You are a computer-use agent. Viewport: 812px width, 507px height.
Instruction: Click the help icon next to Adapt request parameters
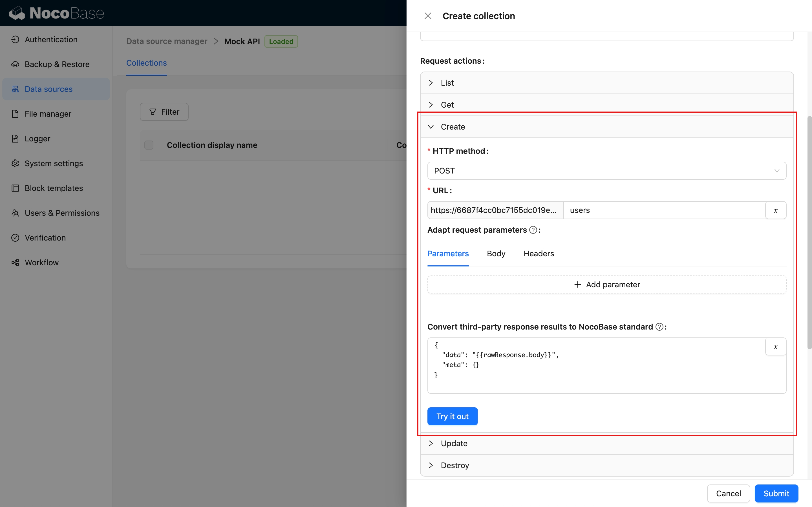533,230
